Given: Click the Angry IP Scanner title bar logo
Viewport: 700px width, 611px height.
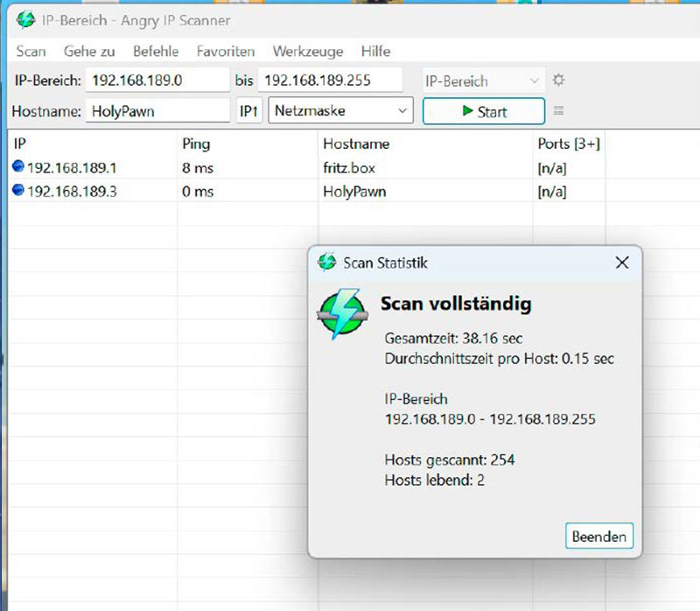Looking at the screenshot, I should click(x=24, y=19).
